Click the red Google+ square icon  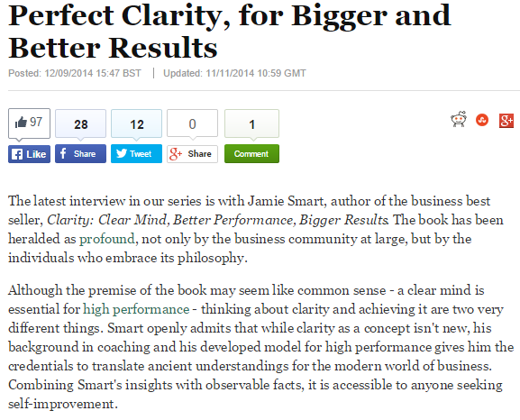[x=506, y=121]
